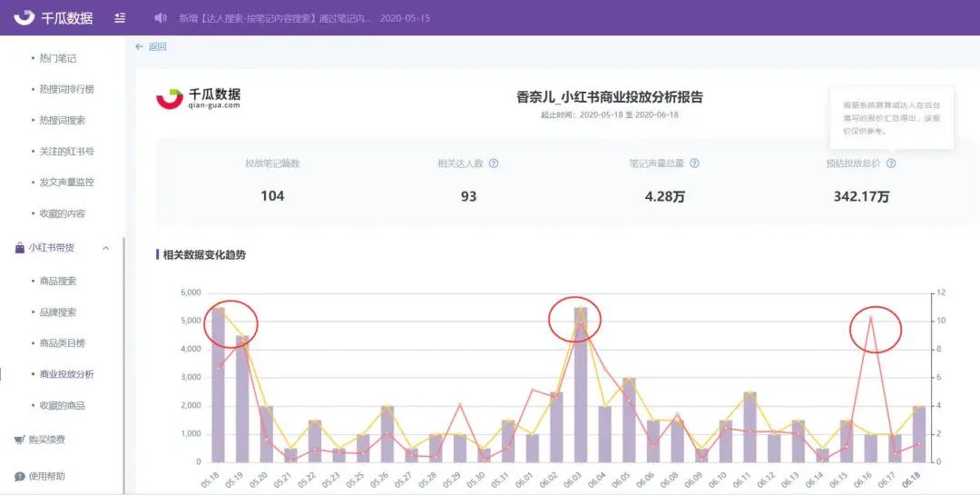Click the 投放笔记篇数 value 104
Viewport: 980px width, 495px height.
point(272,196)
